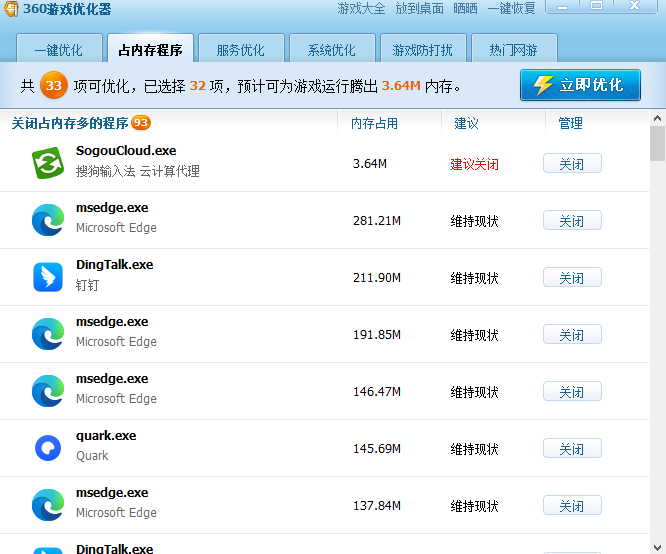Sort by the 内存占用 column header
This screenshot has height=554, width=666.
click(374, 124)
